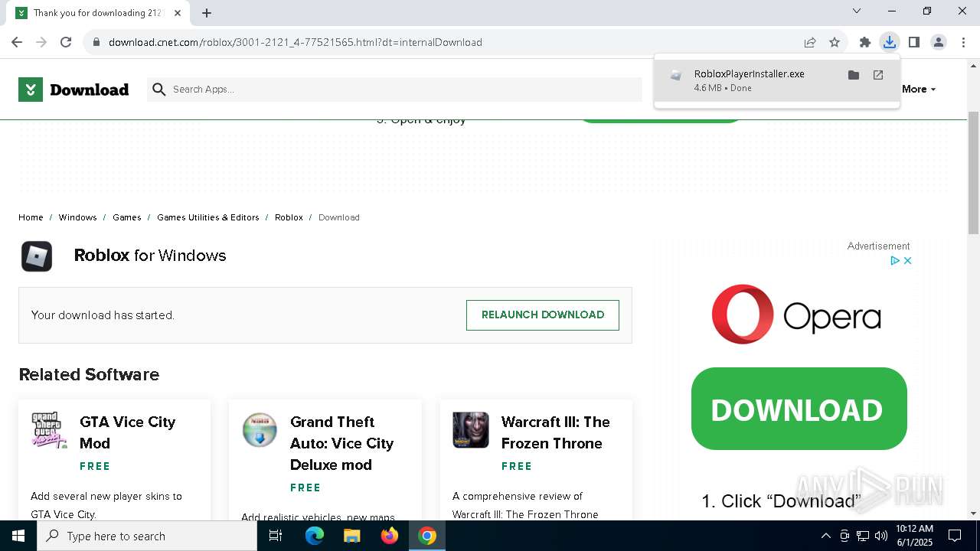Open the side panel icon
980x551 pixels.
tap(914, 42)
